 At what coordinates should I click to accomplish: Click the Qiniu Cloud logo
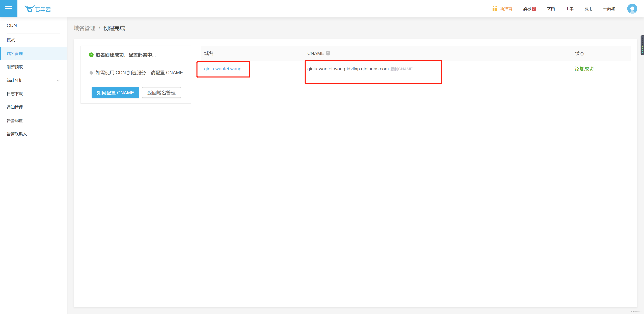pos(38,9)
